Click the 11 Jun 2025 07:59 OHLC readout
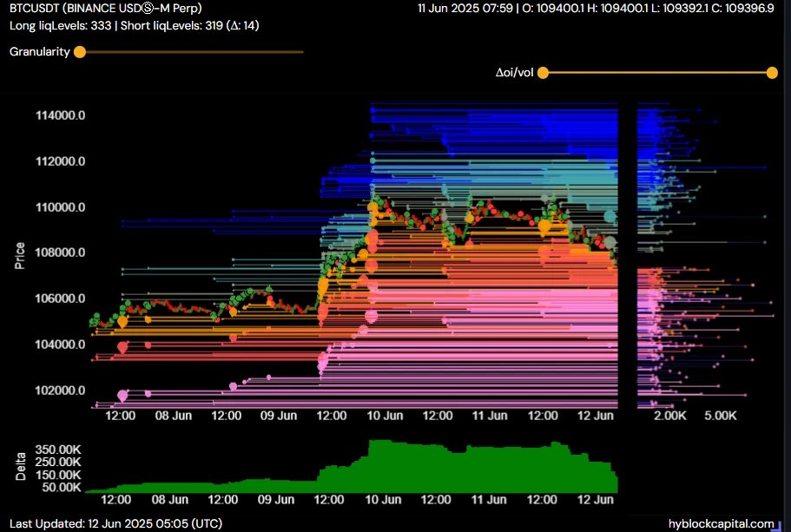The height and width of the screenshot is (532, 791). [x=596, y=8]
